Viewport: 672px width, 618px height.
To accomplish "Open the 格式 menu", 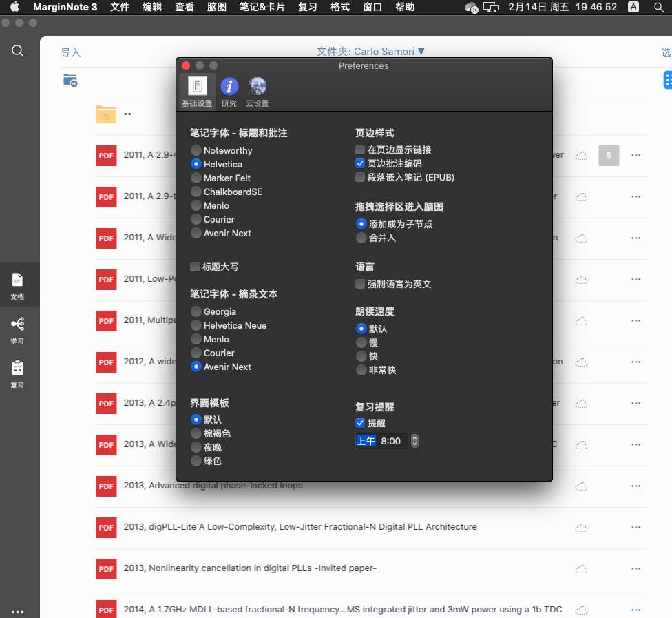I will 340,8.
